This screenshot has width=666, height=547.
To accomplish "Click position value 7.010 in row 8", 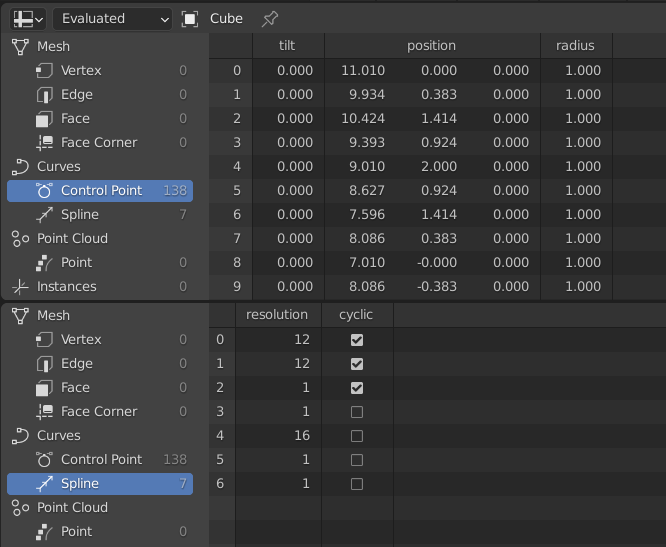I will 367,262.
